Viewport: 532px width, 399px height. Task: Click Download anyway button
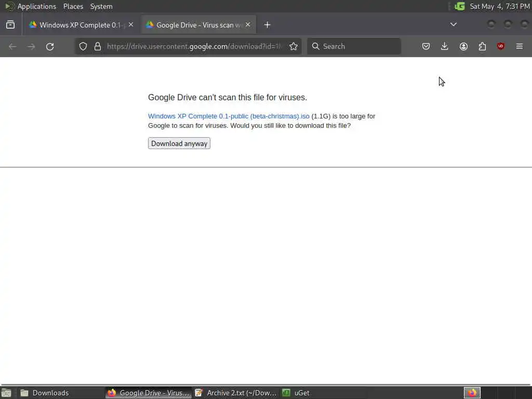click(179, 143)
